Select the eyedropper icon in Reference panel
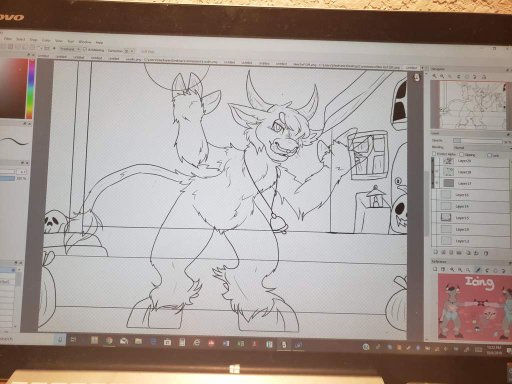 coord(477,270)
